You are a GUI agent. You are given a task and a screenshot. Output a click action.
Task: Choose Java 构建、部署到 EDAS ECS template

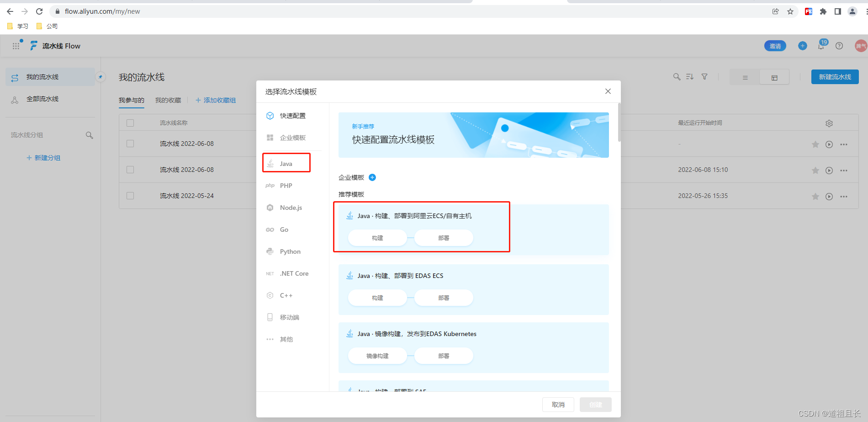474,289
